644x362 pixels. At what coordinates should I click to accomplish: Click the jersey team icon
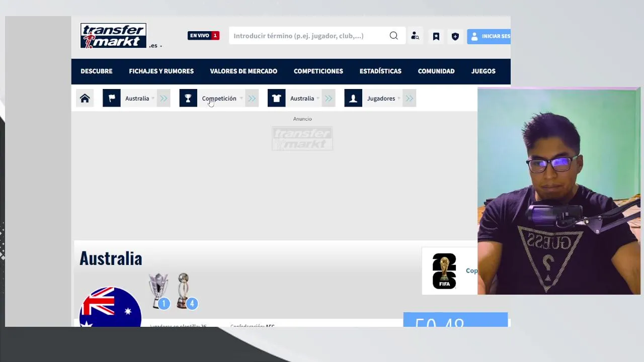pos(276,98)
